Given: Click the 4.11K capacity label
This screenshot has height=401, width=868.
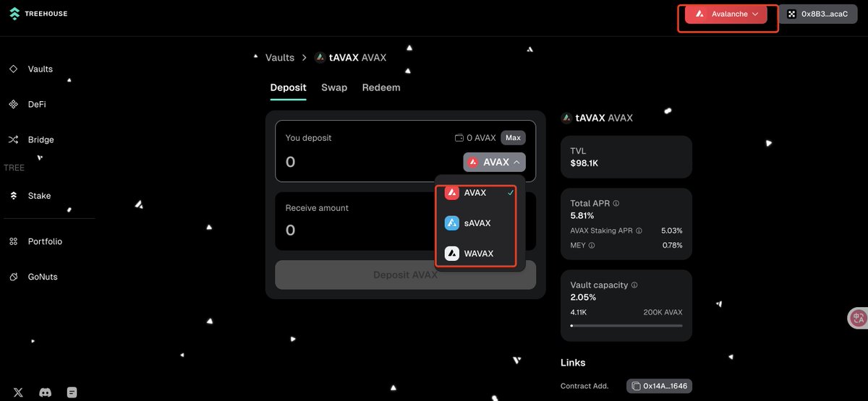Looking at the screenshot, I should [x=579, y=312].
